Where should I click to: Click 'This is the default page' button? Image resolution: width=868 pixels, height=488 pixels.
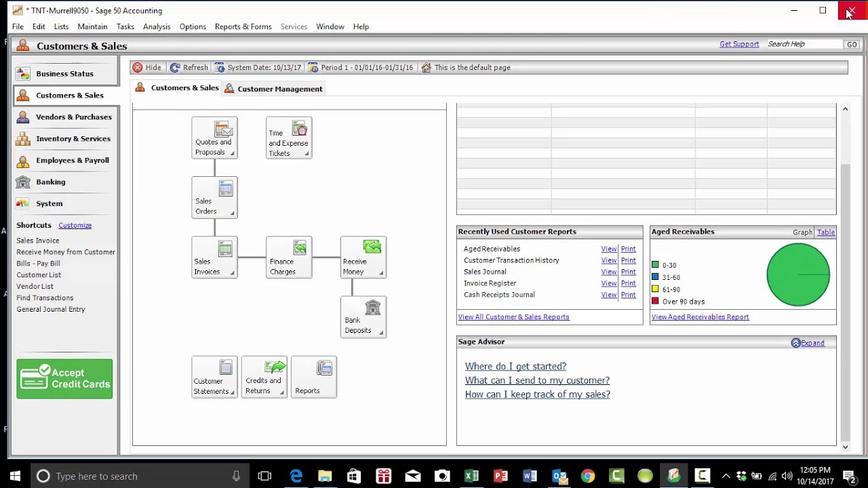466,68
